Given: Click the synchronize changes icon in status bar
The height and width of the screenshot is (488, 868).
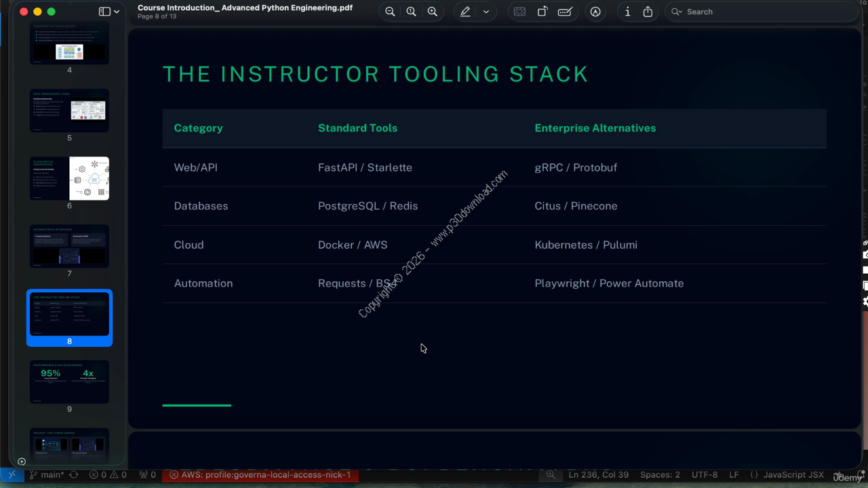Looking at the screenshot, I should [x=74, y=475].
